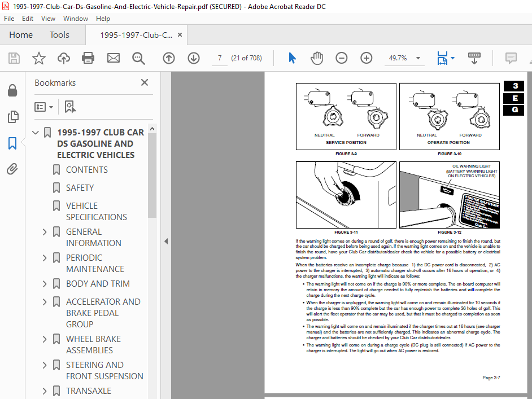
Task: Toggle the Bookmarks panel sidebar icon
Action: pos(12,143)
